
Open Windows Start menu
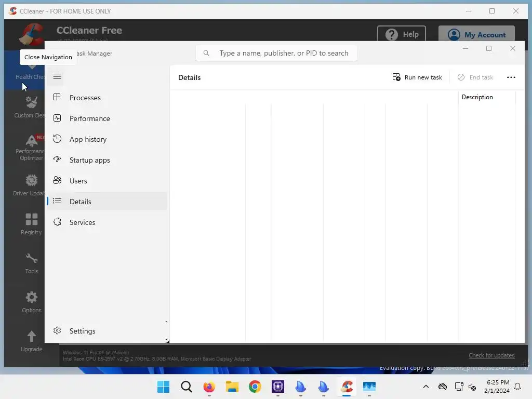pos(163,387)
